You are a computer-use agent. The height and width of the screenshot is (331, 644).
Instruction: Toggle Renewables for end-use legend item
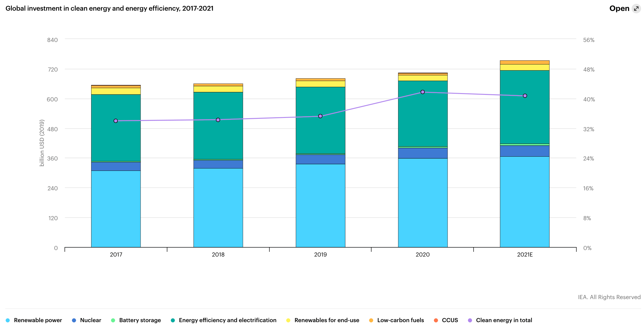pos(323,320)
